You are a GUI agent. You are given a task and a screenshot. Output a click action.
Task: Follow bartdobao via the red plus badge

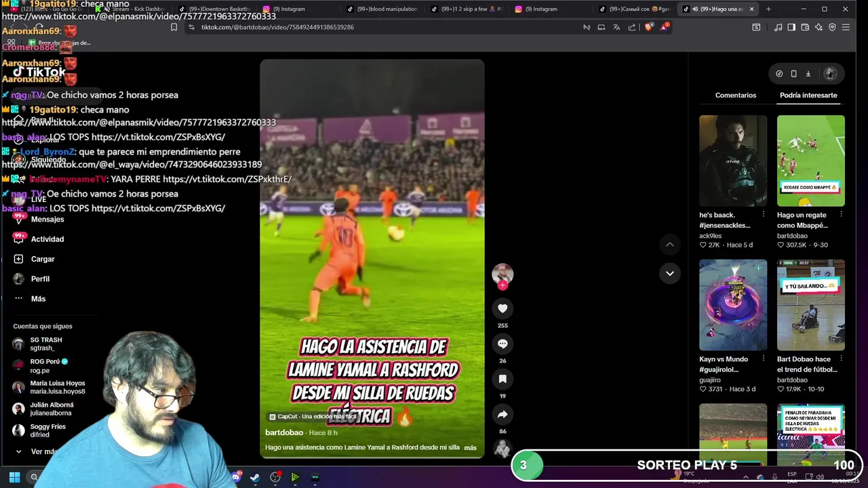(502, 285)
